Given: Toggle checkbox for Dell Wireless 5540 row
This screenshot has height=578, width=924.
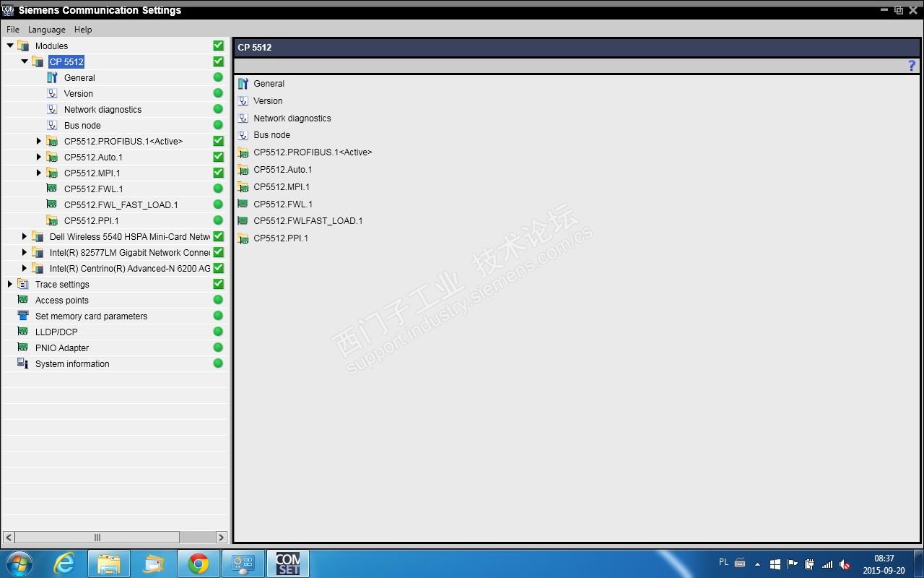Looking at the screenshot, I should (218, 236).
